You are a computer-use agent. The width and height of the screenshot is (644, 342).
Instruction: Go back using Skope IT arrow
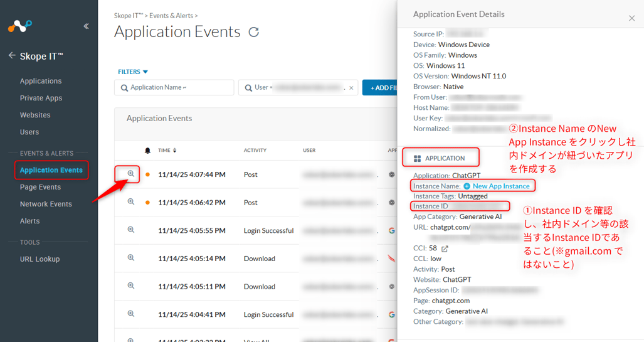tap(12, 56)
